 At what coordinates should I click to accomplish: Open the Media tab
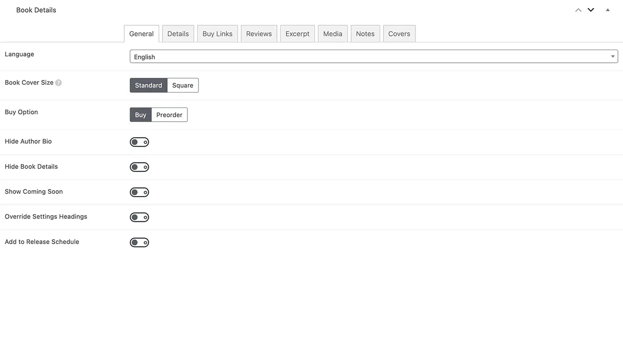[332, 34]
